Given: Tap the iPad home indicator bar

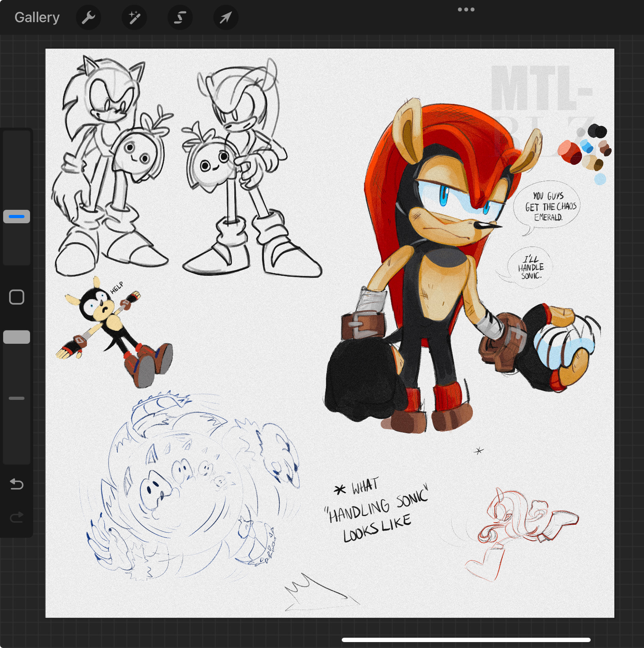Looking at the screenshot, I should [x=466, y=640].
